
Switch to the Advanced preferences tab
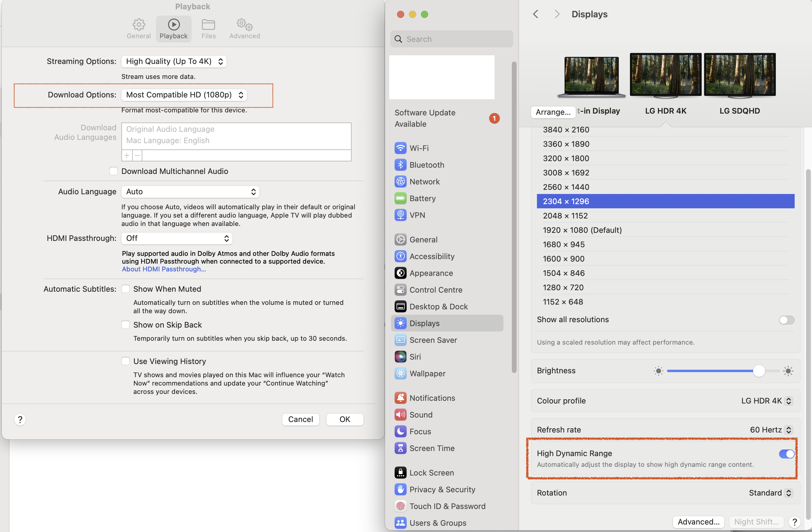244,29
